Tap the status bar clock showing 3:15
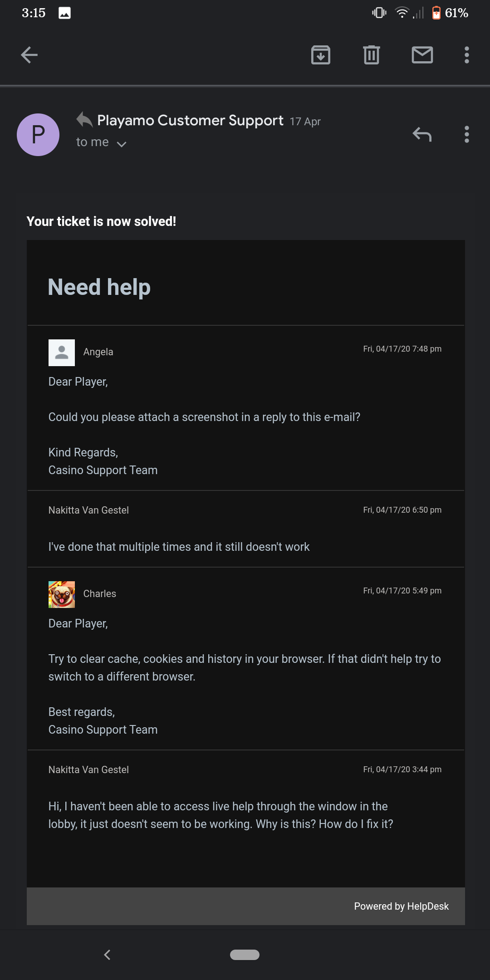 coord(34,13)
